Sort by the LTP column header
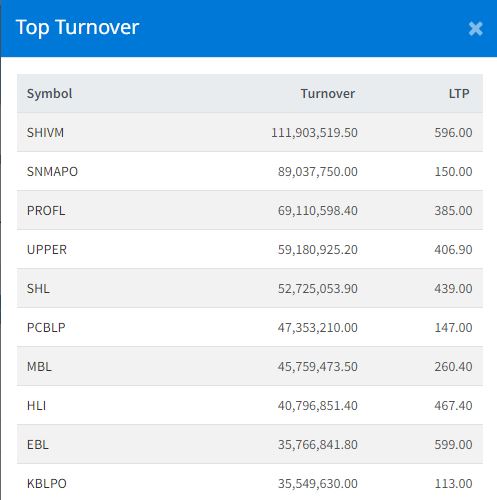The image size is (497, 500). [x=459, y=94]
